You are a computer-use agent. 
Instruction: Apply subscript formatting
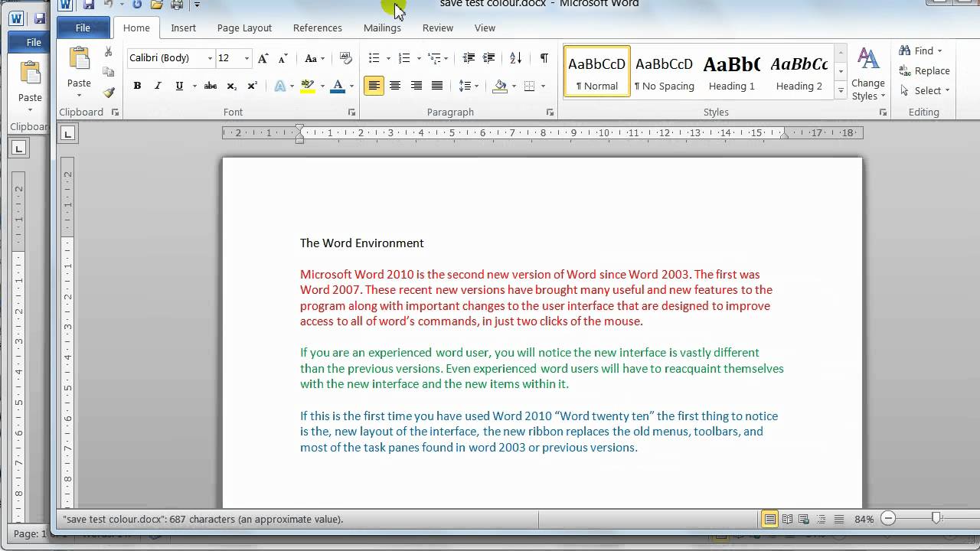coord(231,86)
